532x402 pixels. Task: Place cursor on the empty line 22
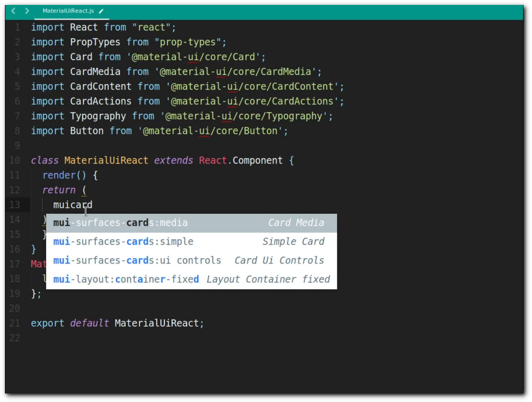(134, 338)
